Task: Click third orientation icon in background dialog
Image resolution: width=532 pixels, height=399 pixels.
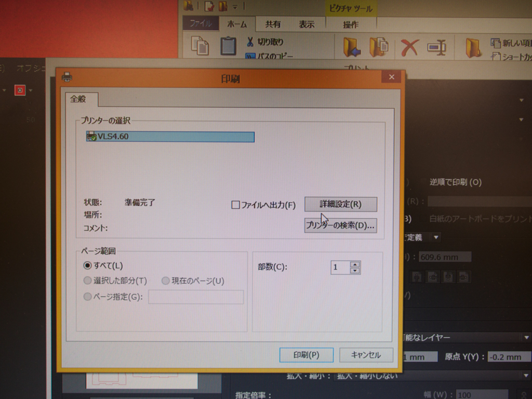Action: (x=448, y=277)
